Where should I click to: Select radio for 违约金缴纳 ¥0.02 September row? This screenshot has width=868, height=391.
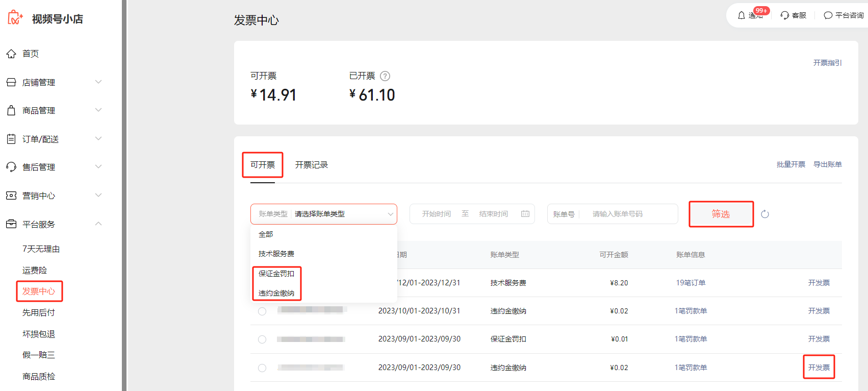point(262,368)
